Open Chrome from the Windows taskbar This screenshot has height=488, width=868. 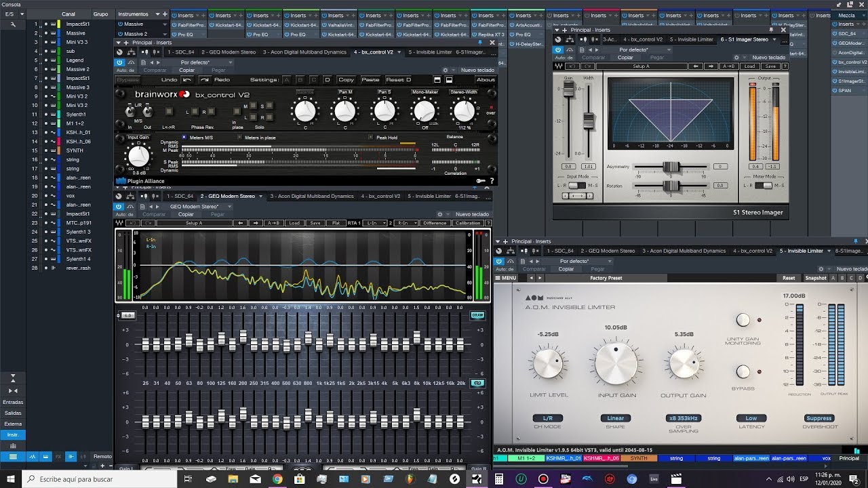tap(277, 479)
